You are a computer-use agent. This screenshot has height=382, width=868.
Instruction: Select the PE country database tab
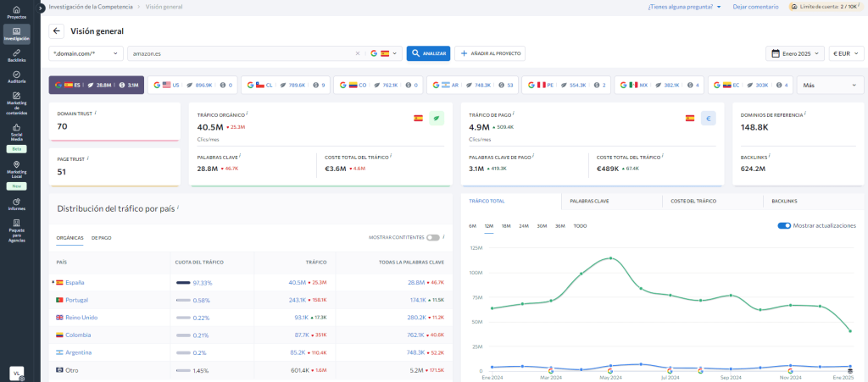click(566, 86)
